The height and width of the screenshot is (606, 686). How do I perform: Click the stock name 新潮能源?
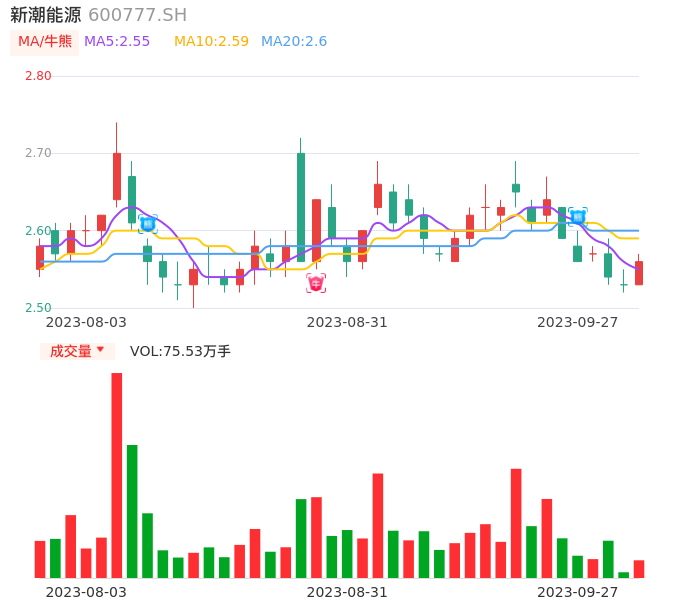(x=46, y=15)
